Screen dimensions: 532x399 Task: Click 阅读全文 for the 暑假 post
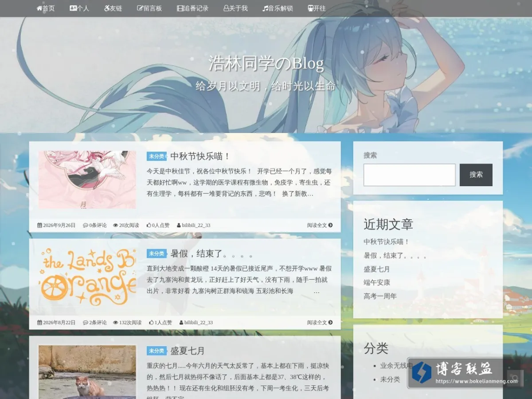(320, 322)
